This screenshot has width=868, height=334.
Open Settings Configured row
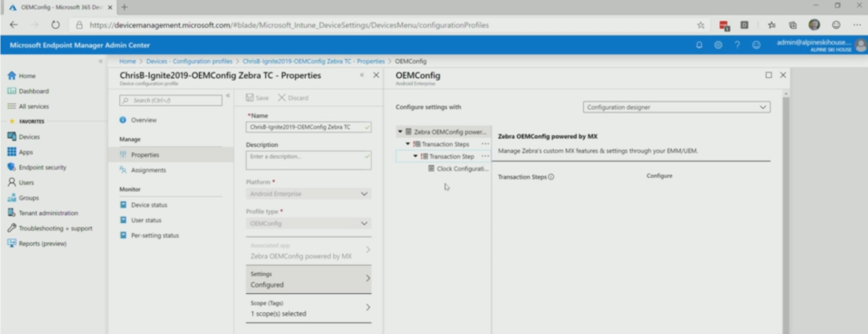tap(308, 279)
